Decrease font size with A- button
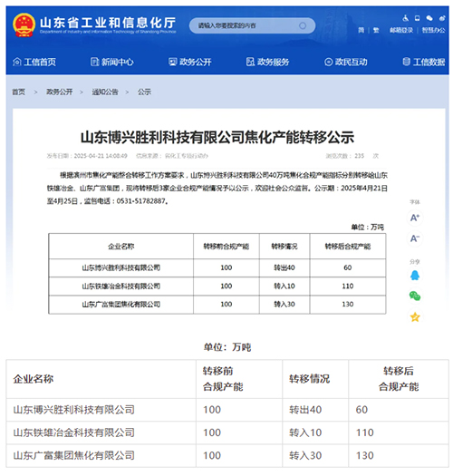 [415, 238]
